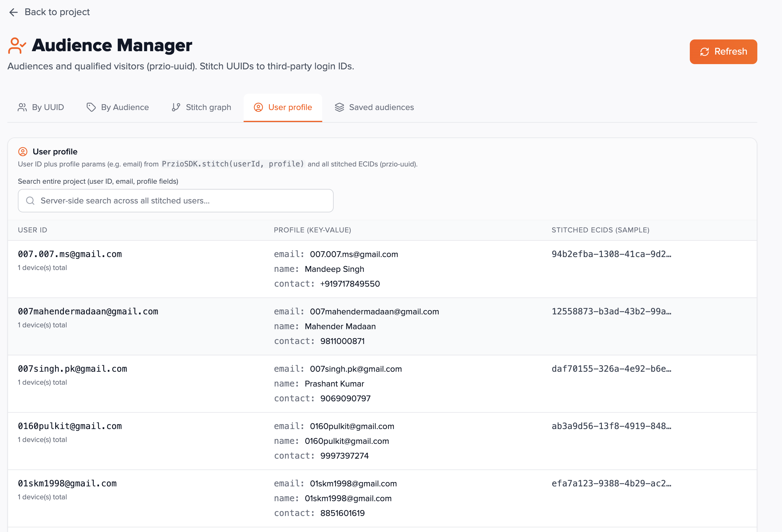Click the By UUID users icon

click(22, 107)
